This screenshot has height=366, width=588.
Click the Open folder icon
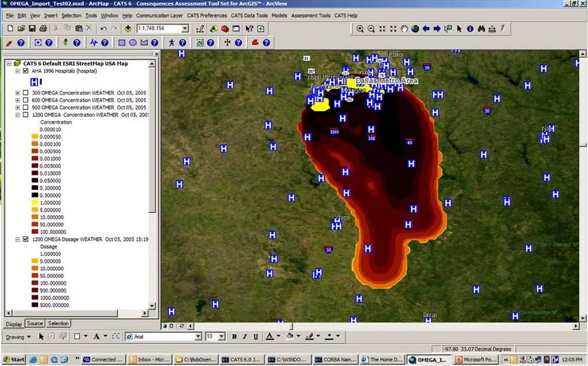pyautogui.click(x=22, y=29)
